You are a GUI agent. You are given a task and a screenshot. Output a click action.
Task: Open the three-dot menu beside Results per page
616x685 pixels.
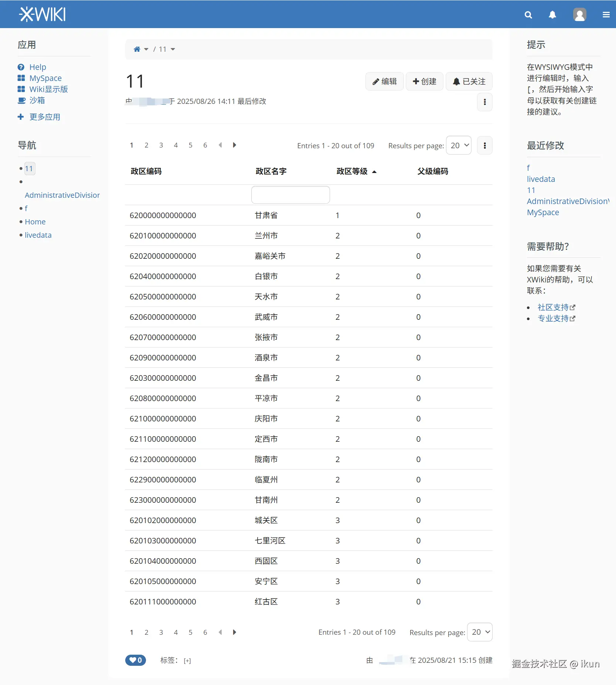[x=484, y=145]
